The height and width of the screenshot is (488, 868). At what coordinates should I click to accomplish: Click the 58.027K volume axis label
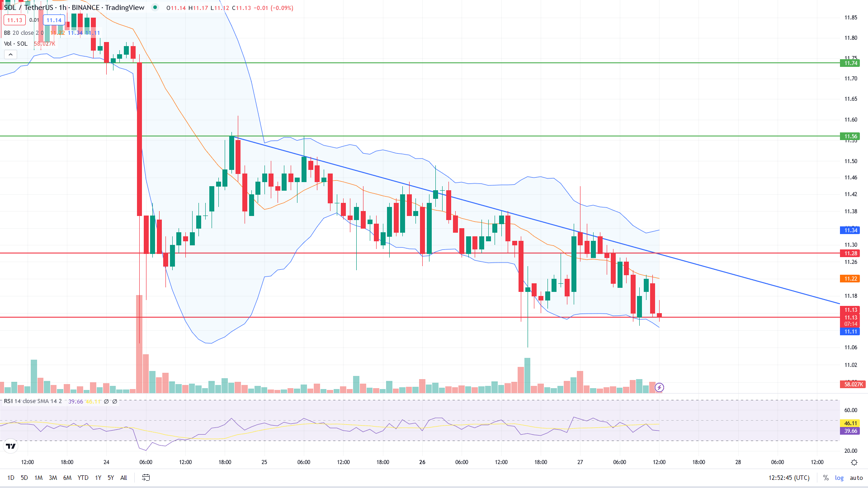coord(853,385)
